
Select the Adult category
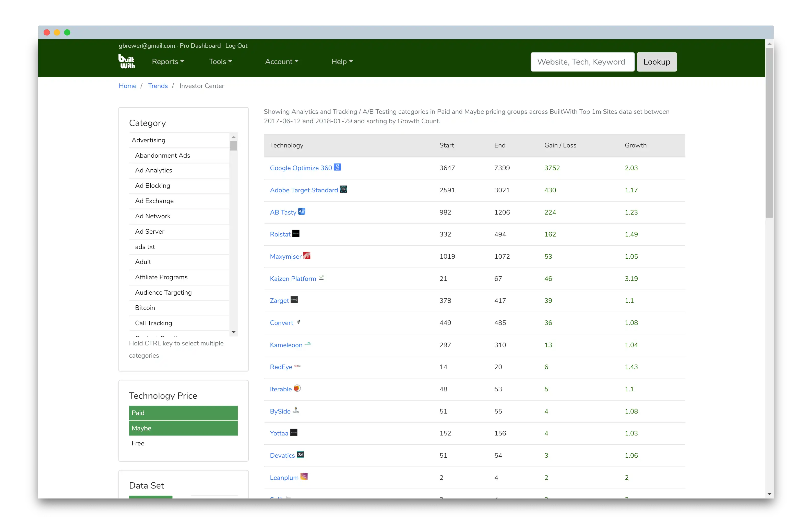click(179, 262)
